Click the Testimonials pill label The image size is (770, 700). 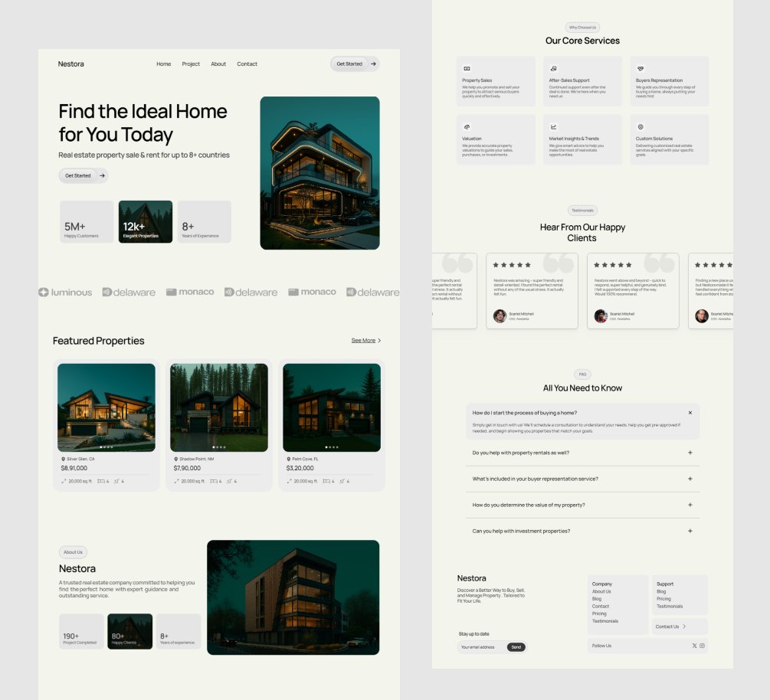pyautogui.click(x=582, y=211)
